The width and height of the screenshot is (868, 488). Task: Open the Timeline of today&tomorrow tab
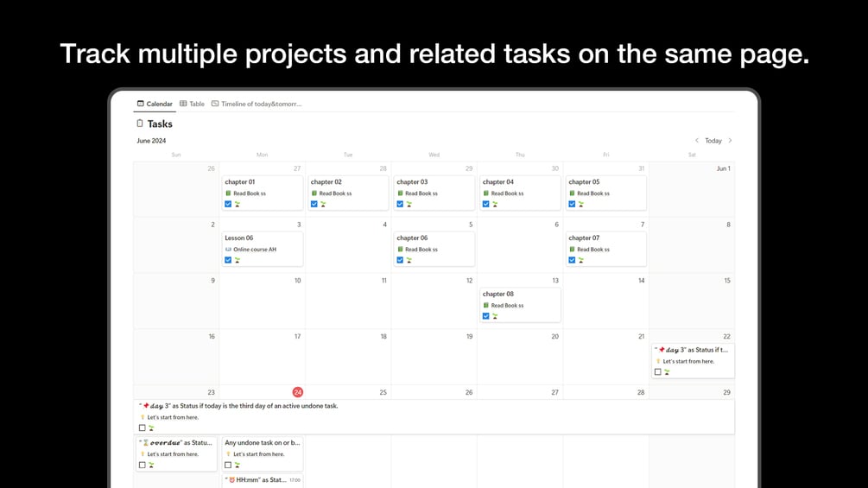[x=257, y=104]
